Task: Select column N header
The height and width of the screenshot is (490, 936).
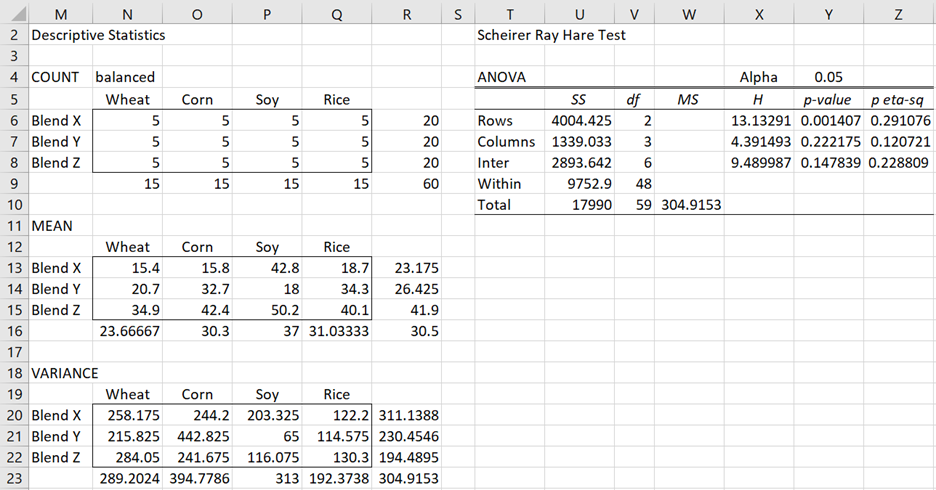Action: pyautogui.click(x=127, y=15)
